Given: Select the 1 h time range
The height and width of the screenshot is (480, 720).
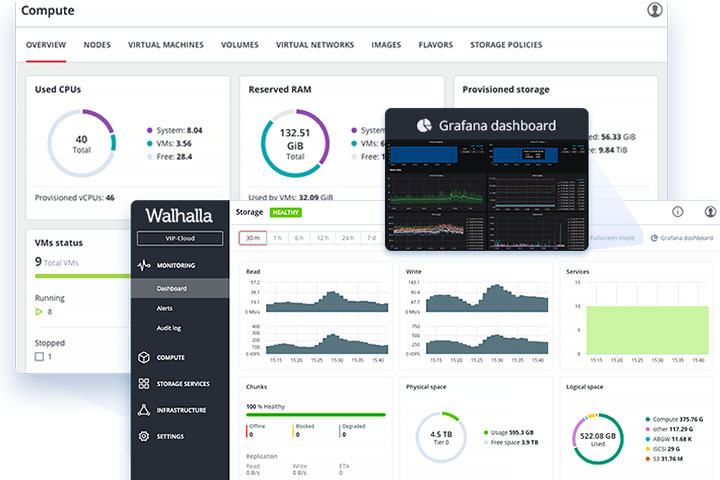Looking at the screenshot, I should [277, 238].
